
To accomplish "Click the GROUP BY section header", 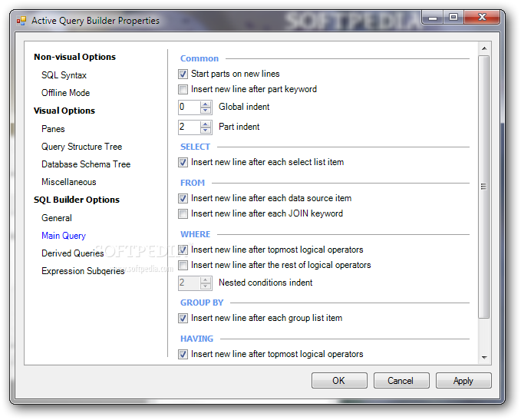I will (x=202, y=303).
